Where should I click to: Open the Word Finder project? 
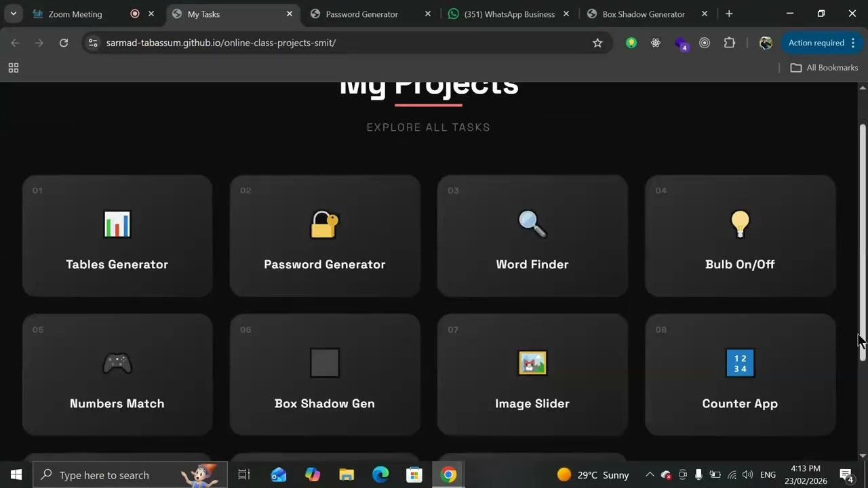click(532, 236)
